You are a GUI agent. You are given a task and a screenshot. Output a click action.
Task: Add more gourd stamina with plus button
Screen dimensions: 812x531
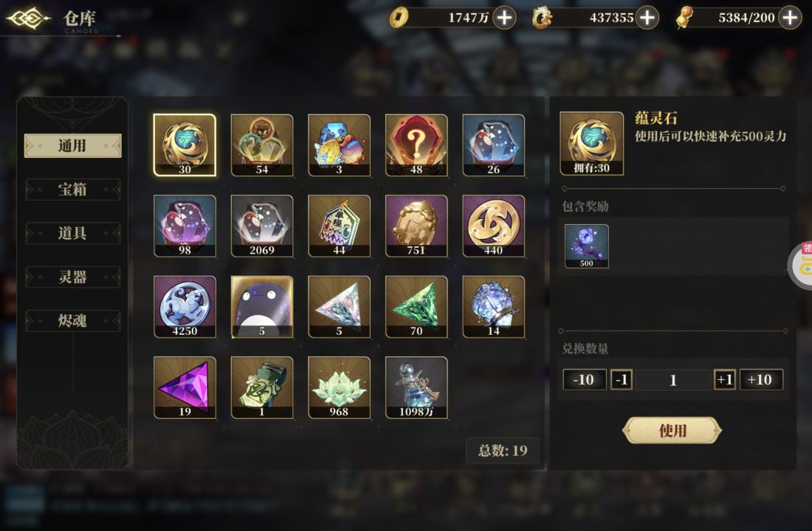click(x=790, y=18)
